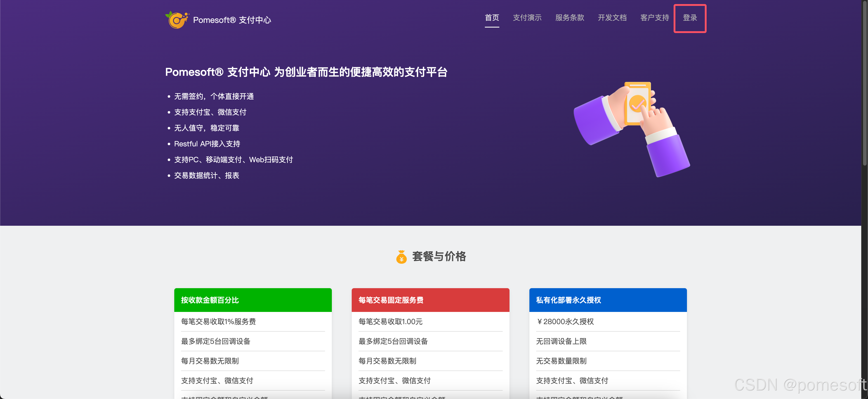Open the 首页 navigation tab
868x399 pixels.
(492, 18)
